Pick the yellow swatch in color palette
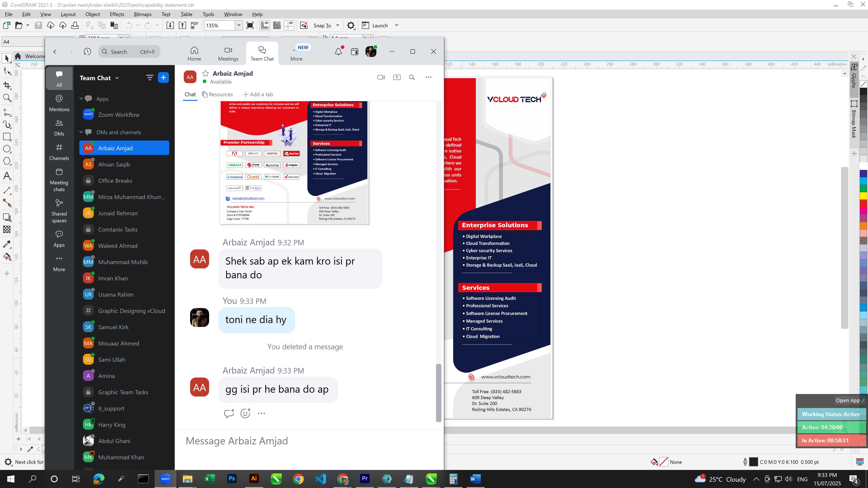Screen dimensions: 868x488 863,196
